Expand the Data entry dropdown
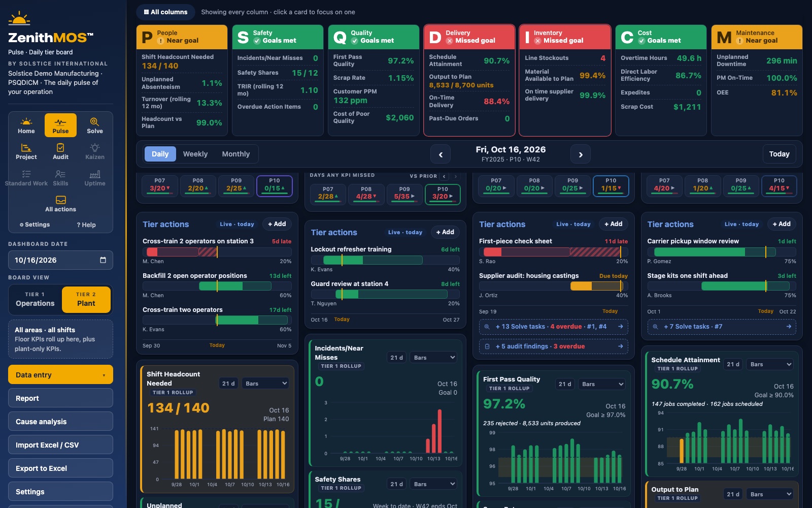This screenshot has height=508, width=812. (60, 374)
